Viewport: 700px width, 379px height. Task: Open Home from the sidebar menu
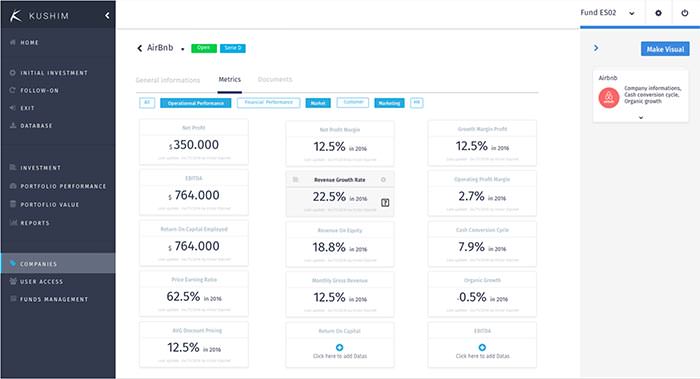[29, 43]
